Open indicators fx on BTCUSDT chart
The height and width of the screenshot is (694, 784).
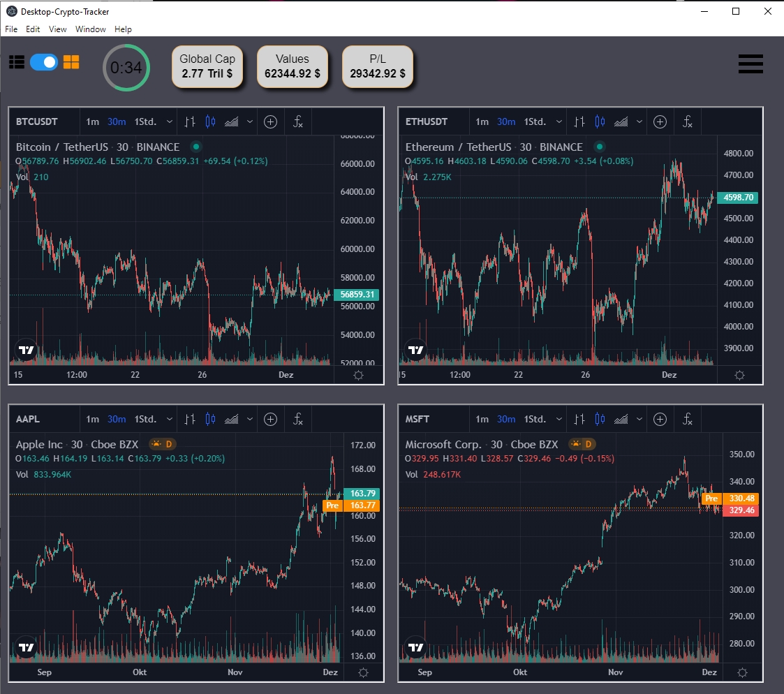[298, 121]
